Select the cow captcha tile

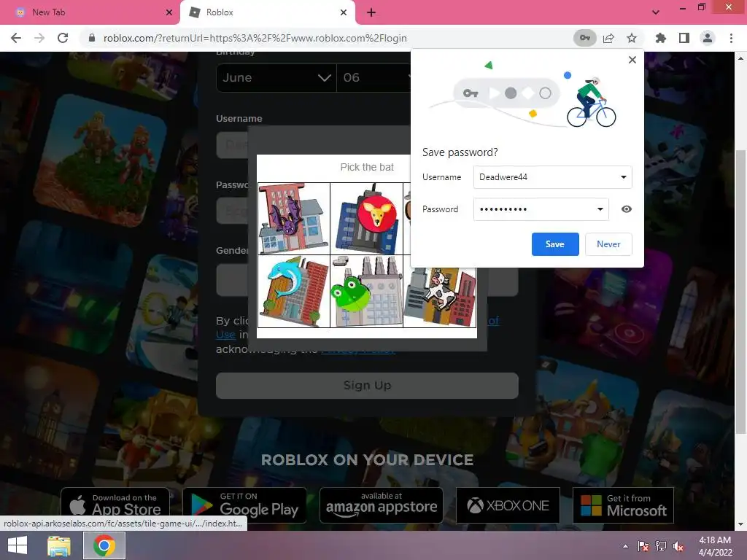click(440, 297)
